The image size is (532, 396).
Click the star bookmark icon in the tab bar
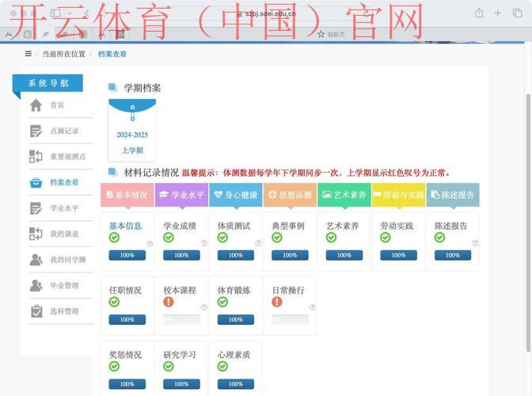click(x=321, y=34)
